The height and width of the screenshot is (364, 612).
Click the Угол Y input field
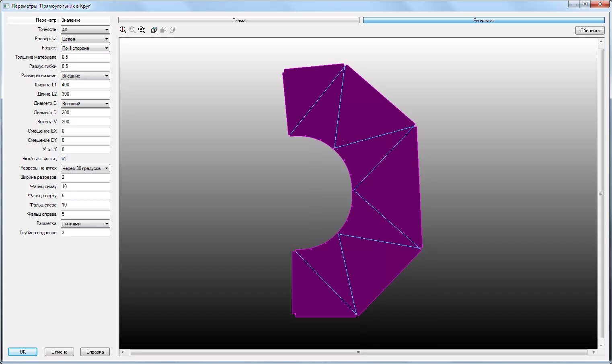click(85, 149)
